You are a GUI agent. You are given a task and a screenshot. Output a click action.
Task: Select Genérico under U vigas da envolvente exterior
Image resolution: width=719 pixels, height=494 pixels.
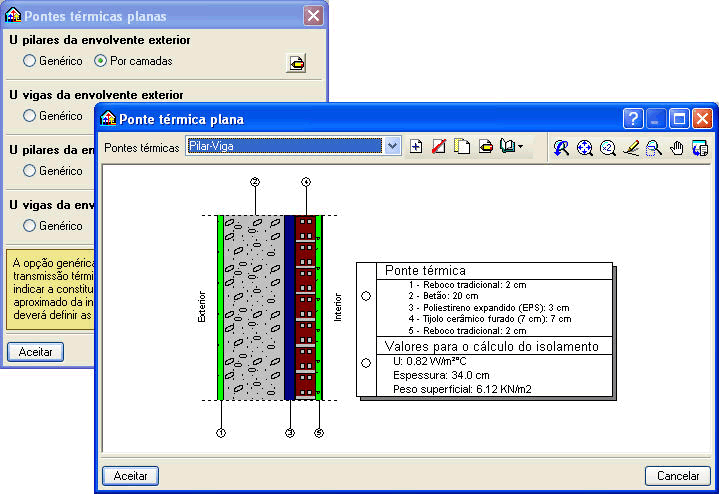29,116
